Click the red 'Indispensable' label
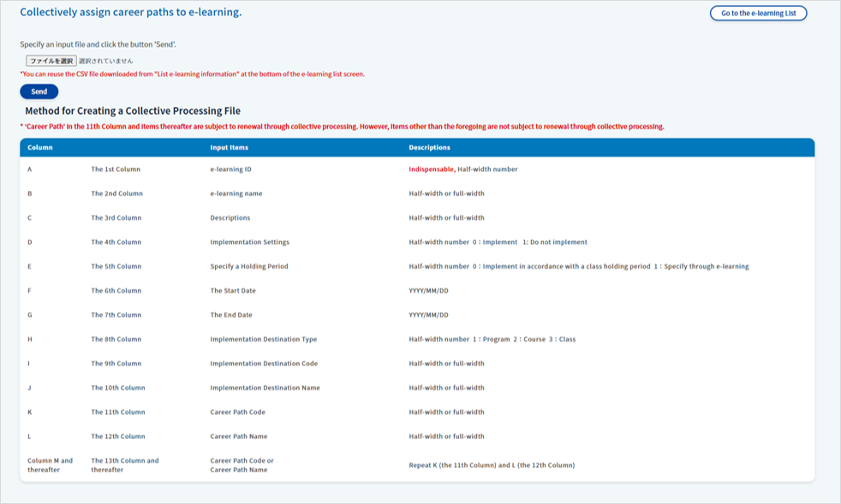The height and width of the screenshot is (504, 841). 431,169
